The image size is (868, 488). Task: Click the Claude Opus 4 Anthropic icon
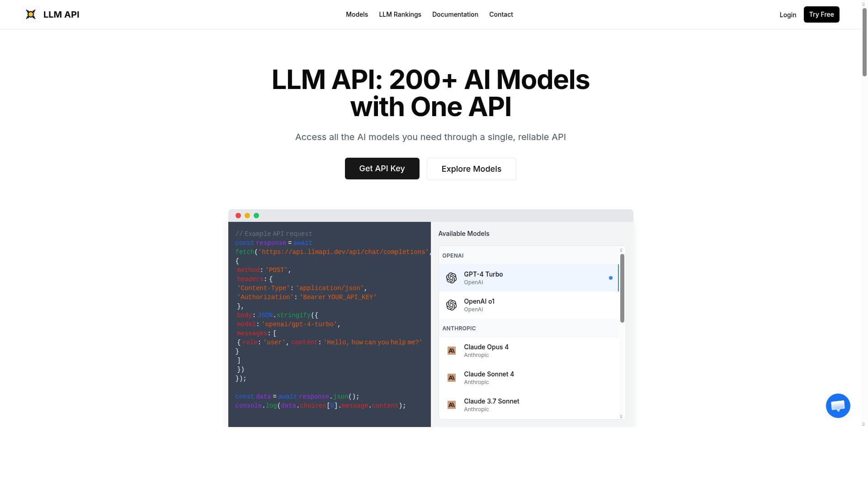click(451, 351)
